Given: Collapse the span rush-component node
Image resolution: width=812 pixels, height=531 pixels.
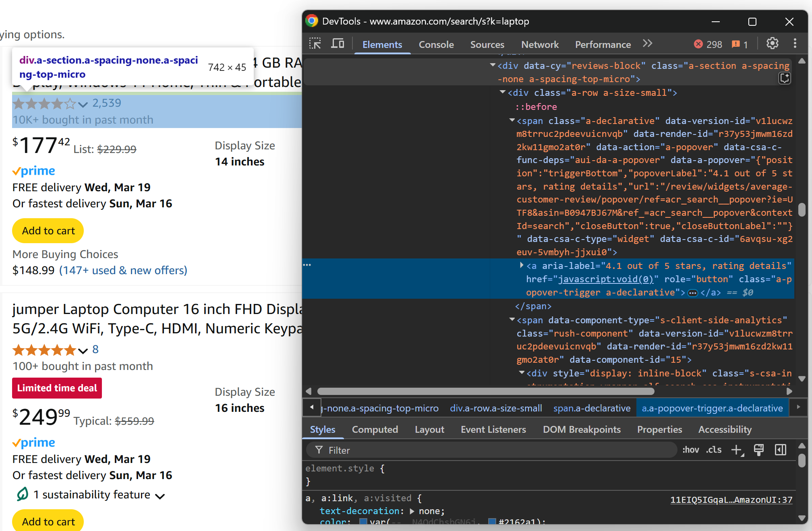Looking at the screenshot, I should click(x=512, y=320).
